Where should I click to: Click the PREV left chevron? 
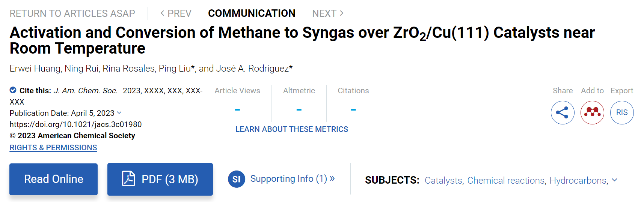(x=162, y=13)
